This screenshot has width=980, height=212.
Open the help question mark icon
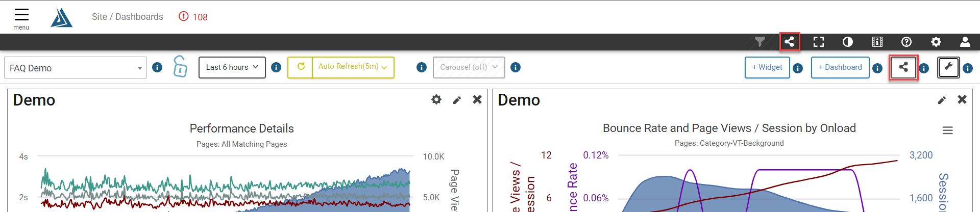click(906, 42)
